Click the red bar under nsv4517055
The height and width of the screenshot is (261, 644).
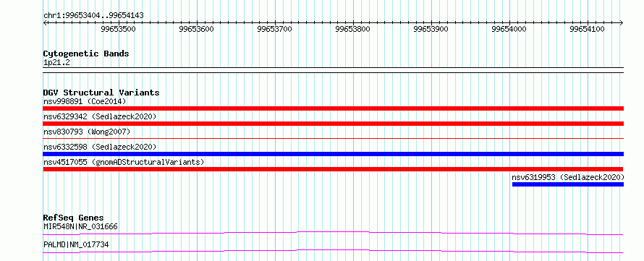click(x=333, y=169)
